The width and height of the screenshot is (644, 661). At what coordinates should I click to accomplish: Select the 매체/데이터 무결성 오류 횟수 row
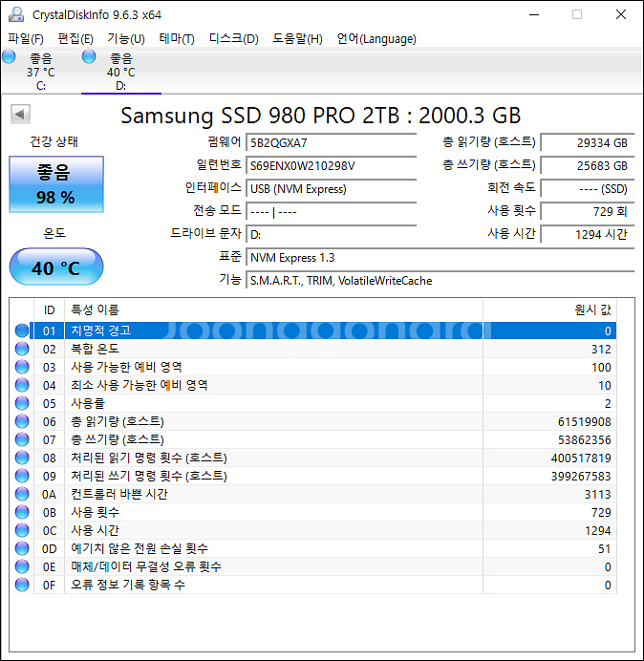click(314, 566)
